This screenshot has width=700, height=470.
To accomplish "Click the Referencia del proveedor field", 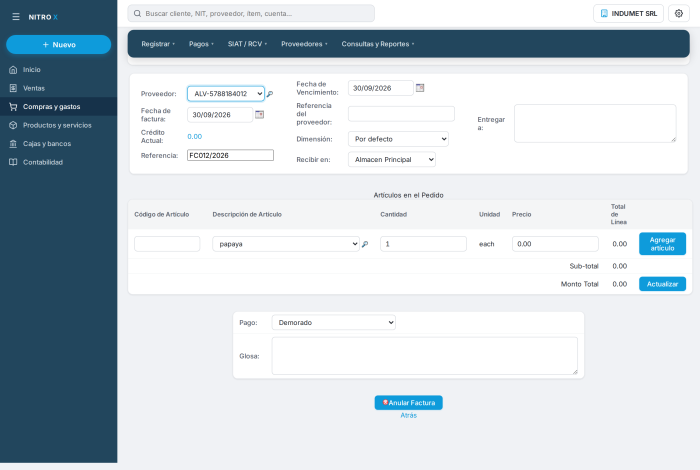I will 401,114.
